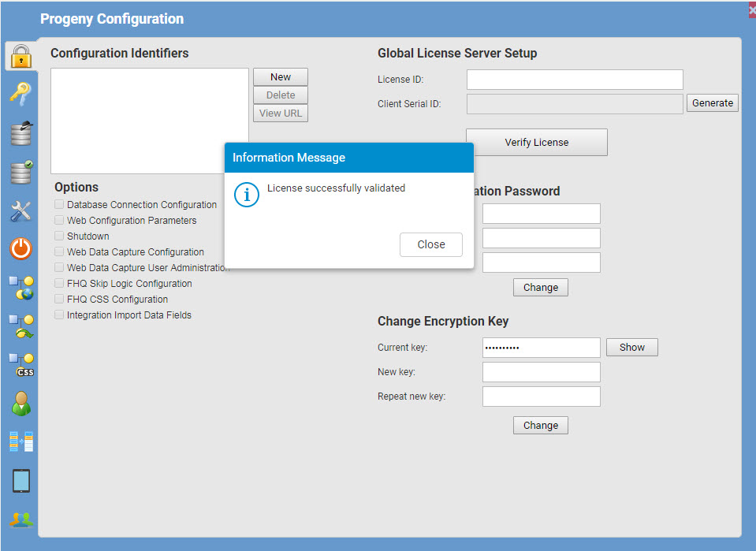The image size is (756, 551).
Task: Click the database edit icon with pen
Action: (21, 132)
